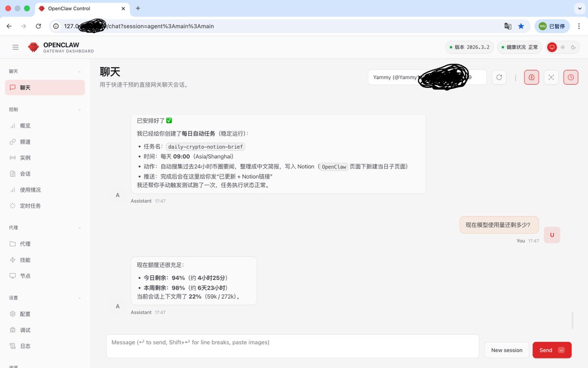Switch to dark theme moon icon
The height and width of the screenshot is (368, 588).
click(x=573, y=47)
